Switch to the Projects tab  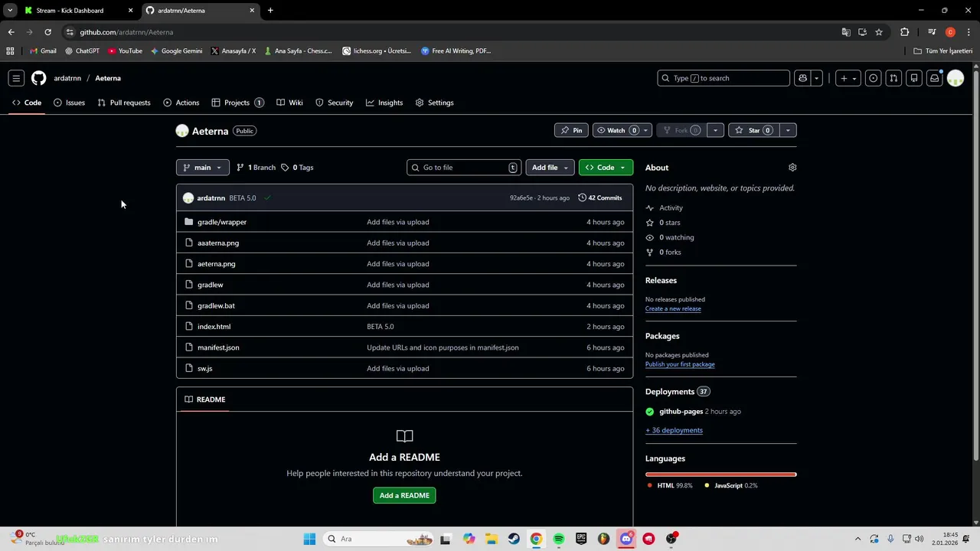point(237,103)
